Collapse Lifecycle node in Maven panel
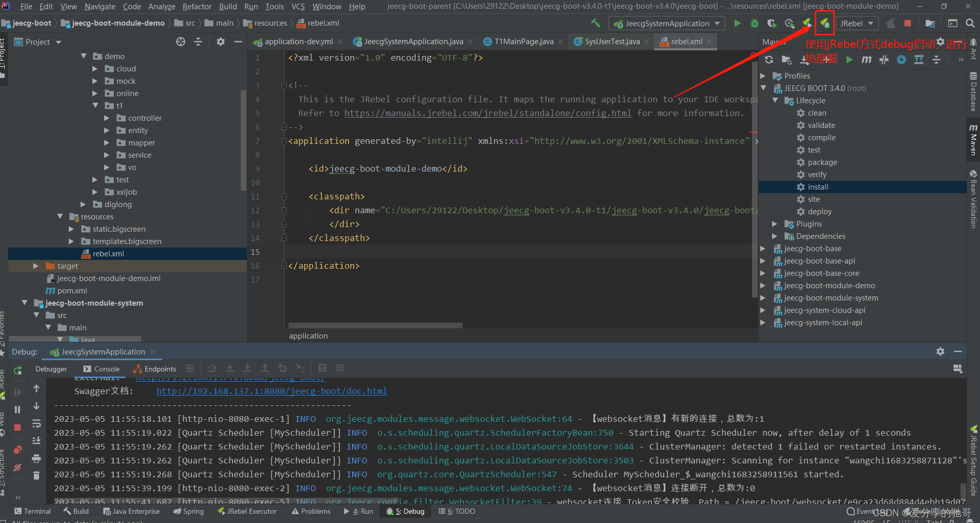 coord(775,100)
